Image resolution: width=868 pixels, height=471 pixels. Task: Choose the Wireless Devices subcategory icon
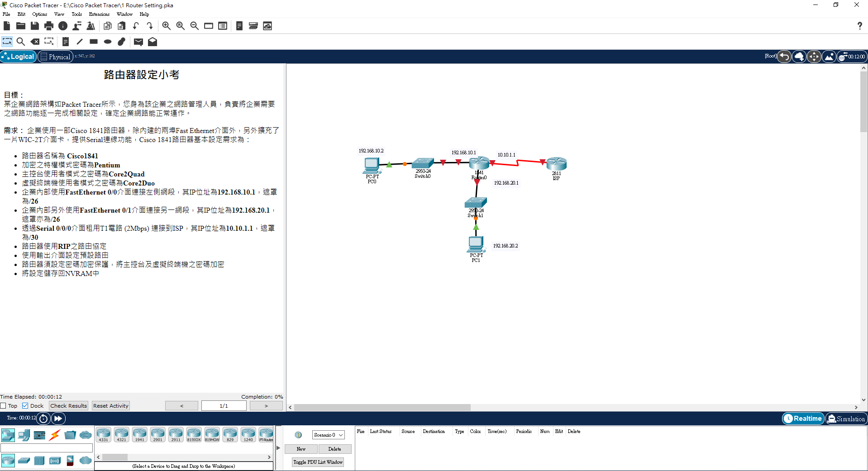point(55,461)
